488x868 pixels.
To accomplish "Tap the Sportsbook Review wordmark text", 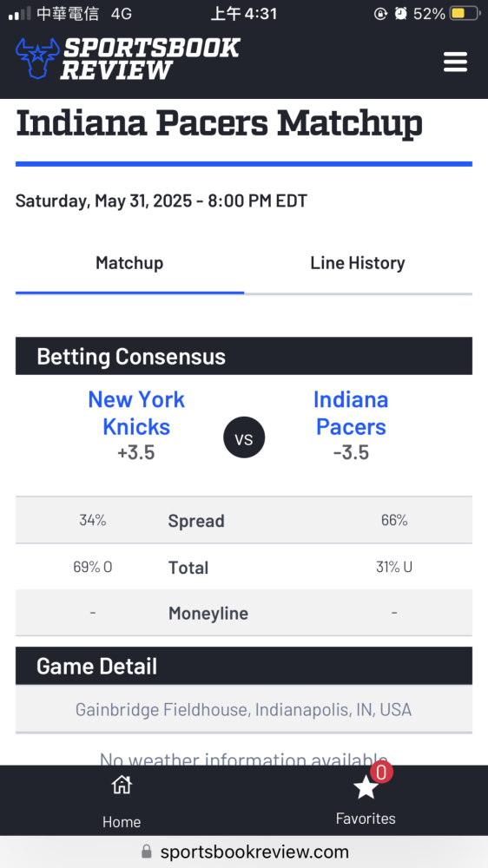I will (x=149, y=59).
